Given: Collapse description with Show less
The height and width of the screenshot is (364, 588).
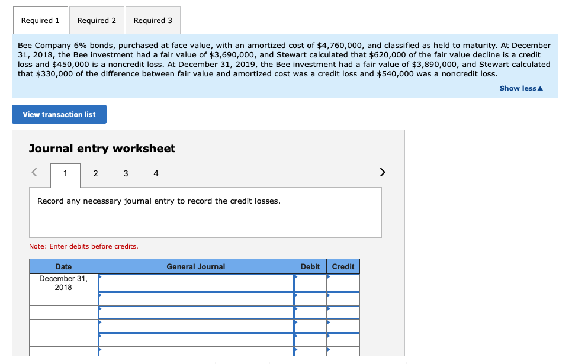Looking at the screenshot, I should tap(521, 88).
